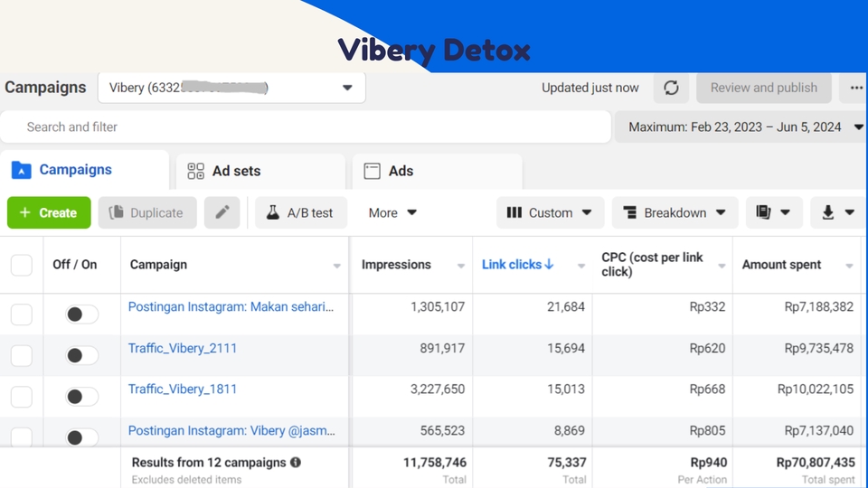Viewport: 868px width, 488px height.
Task: Open the Impressions column header menu arrow
Action: tap(460, 266)
